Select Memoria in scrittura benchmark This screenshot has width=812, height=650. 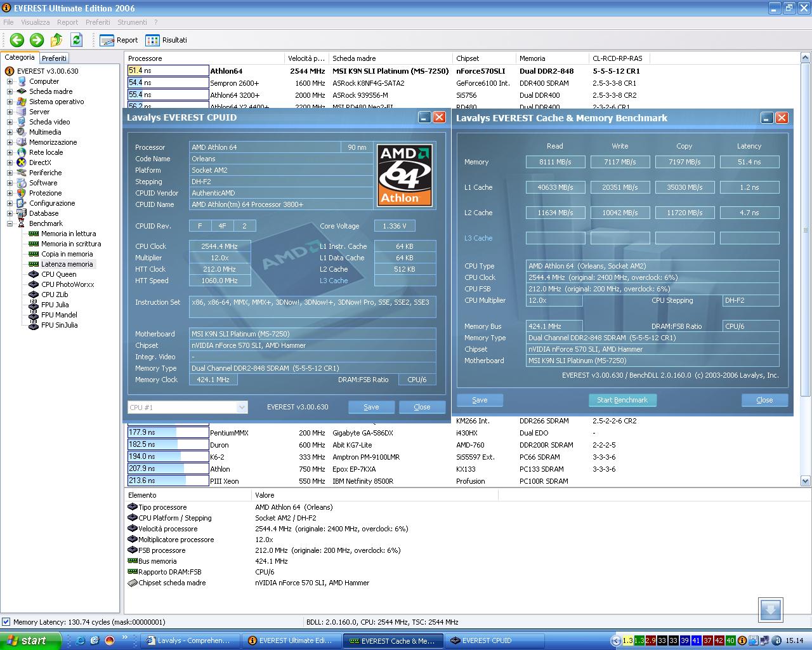(x=71, y=244)
